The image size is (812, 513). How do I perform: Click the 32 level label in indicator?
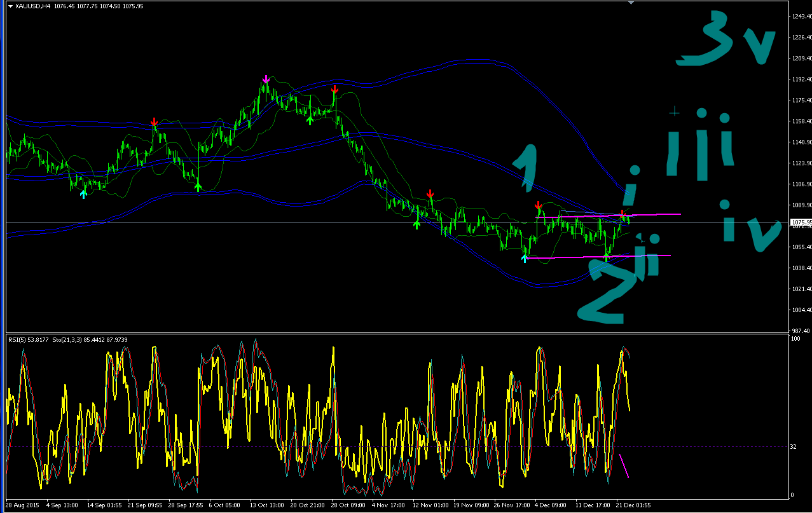(x=794, y=446)
